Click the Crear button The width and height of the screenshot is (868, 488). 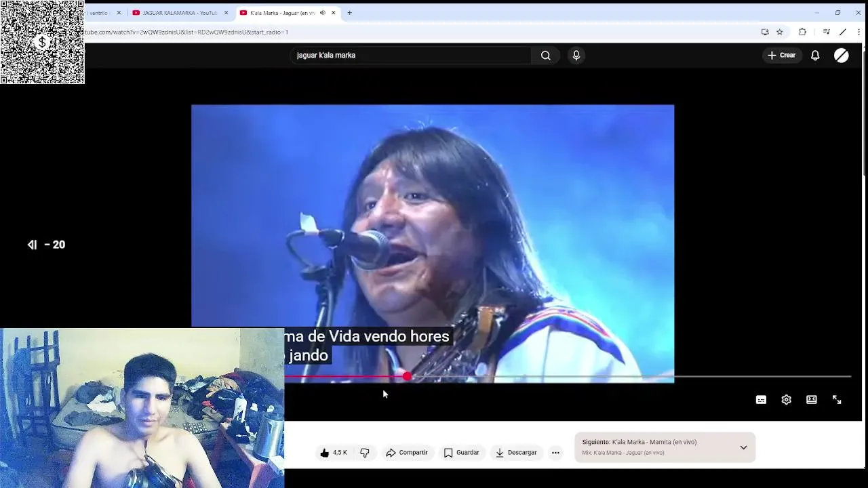pos(781,56)
